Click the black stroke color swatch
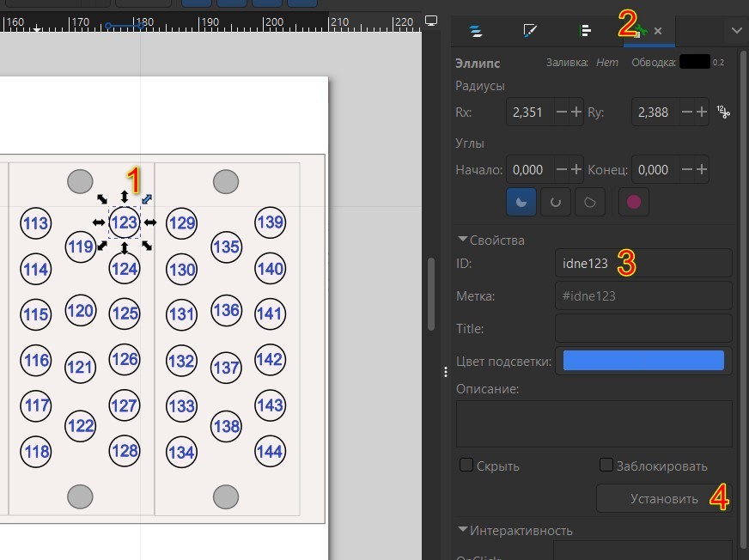 [695, 62]
